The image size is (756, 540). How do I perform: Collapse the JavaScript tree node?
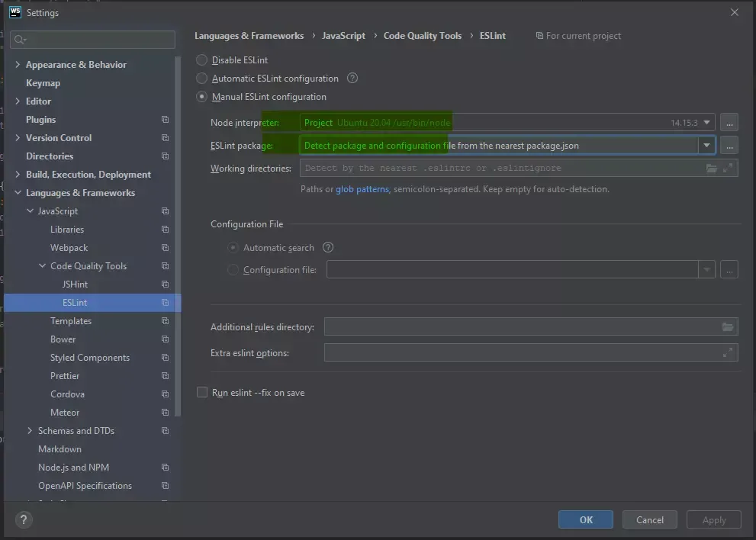30,211
